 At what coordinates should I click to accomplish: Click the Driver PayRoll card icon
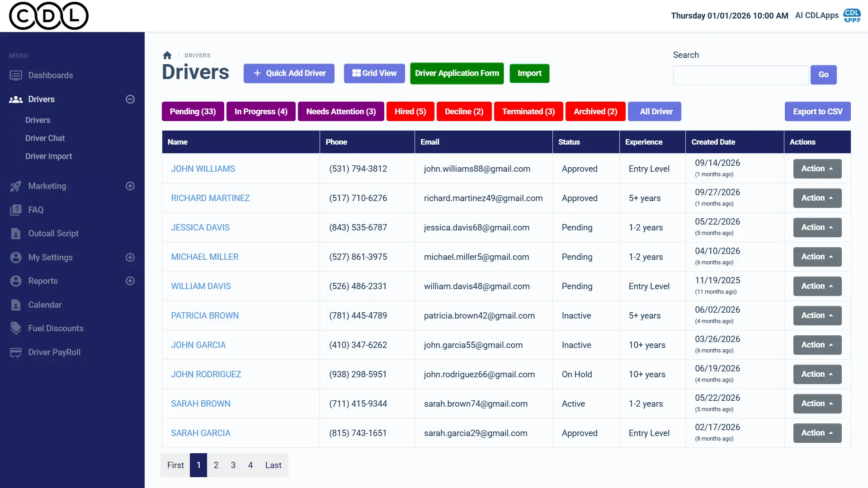click(16, 352)
